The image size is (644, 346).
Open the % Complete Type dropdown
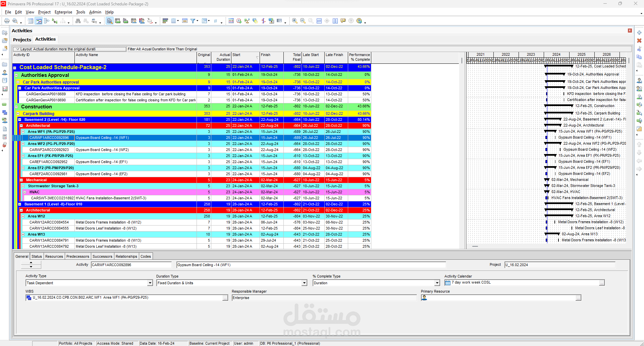click(437, 283)
